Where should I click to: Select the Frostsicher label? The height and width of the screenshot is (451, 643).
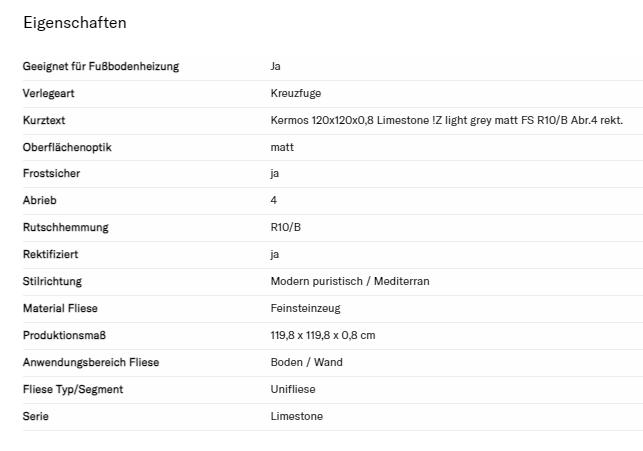coord(51,173)
